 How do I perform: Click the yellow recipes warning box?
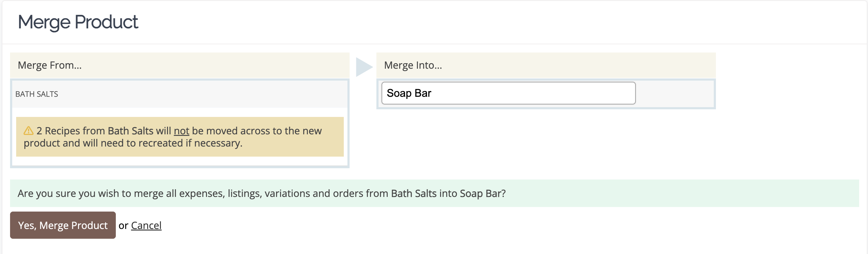tap(180, 136)
